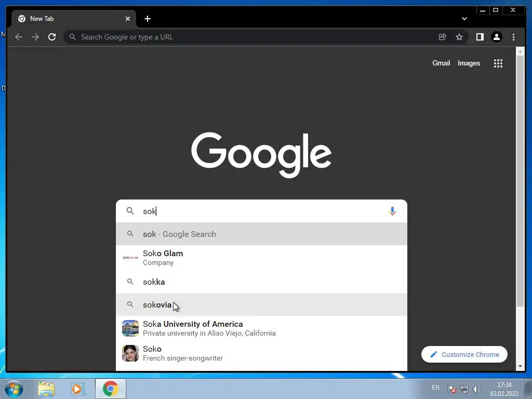Screen dimensions: 532x399
Task: Open the profile avatar menu
Action: tap(496, 37)
